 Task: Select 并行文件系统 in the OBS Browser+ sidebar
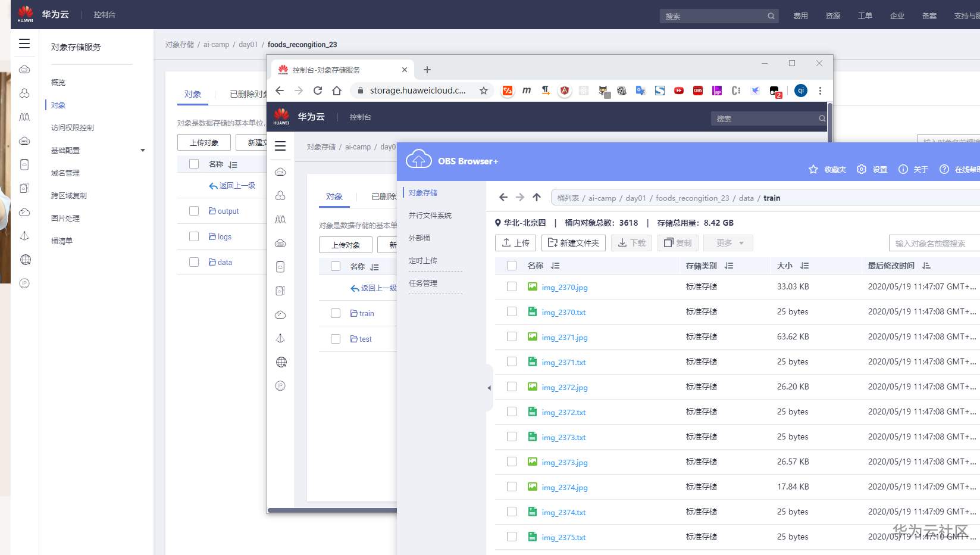[430, 216]
